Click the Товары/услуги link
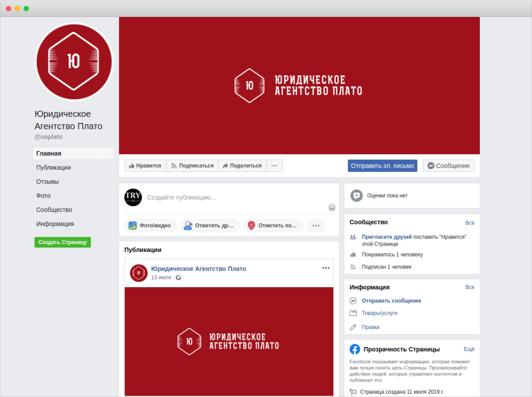 tap(379, 313)
